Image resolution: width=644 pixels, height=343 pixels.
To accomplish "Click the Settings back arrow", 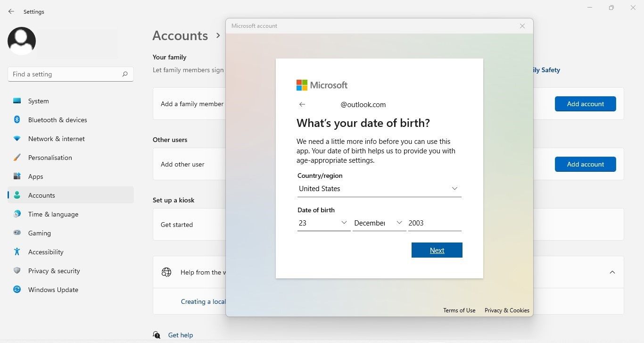I will click(11, 11).
